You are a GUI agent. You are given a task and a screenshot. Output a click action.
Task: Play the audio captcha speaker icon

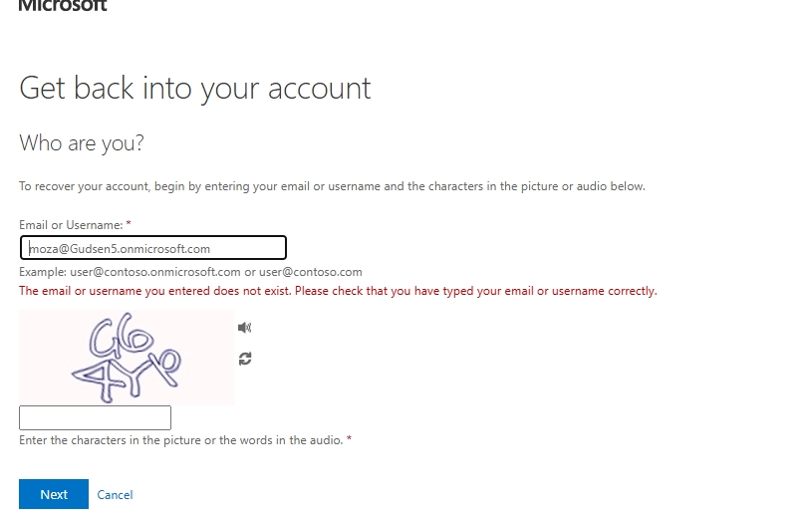[244, 328]
